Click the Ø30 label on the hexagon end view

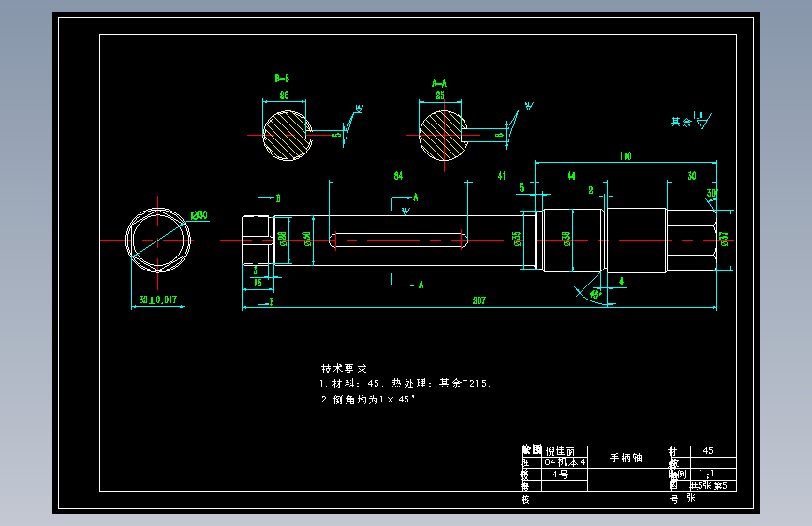coord(199,215)
